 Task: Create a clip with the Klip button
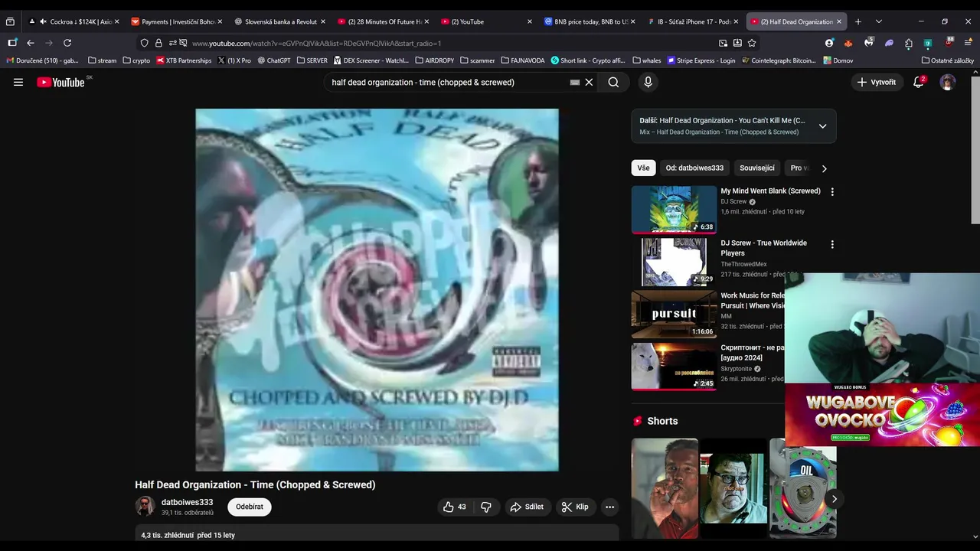pos(575,507)
